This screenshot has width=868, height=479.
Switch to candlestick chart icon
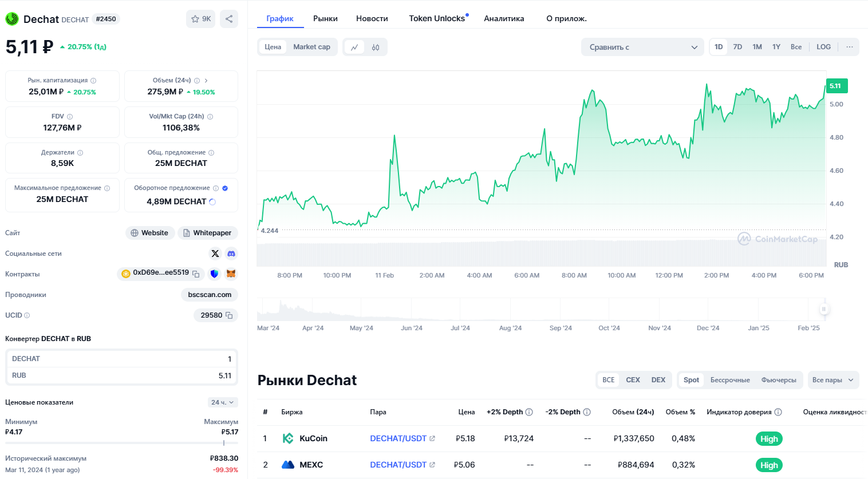(x=376, y=47)
